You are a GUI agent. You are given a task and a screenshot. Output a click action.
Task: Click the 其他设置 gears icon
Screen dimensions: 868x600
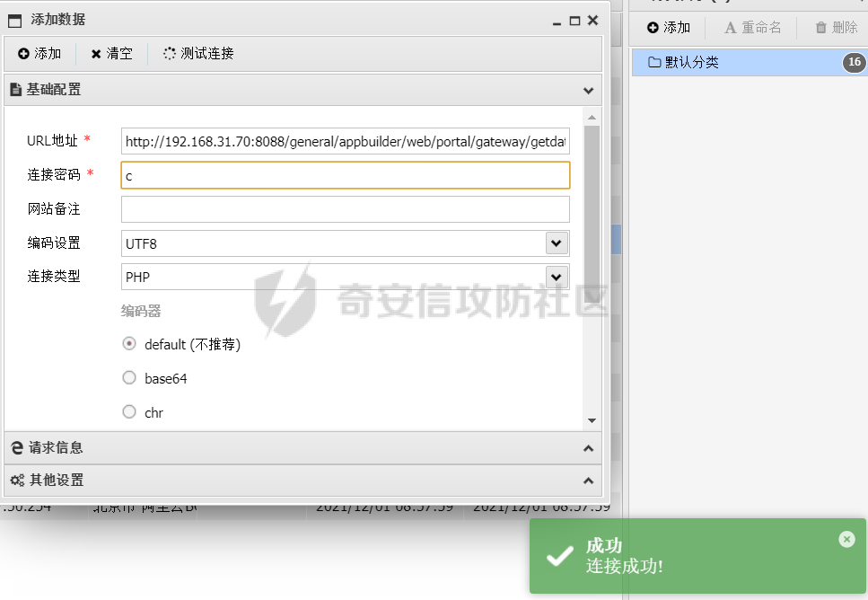17,481
